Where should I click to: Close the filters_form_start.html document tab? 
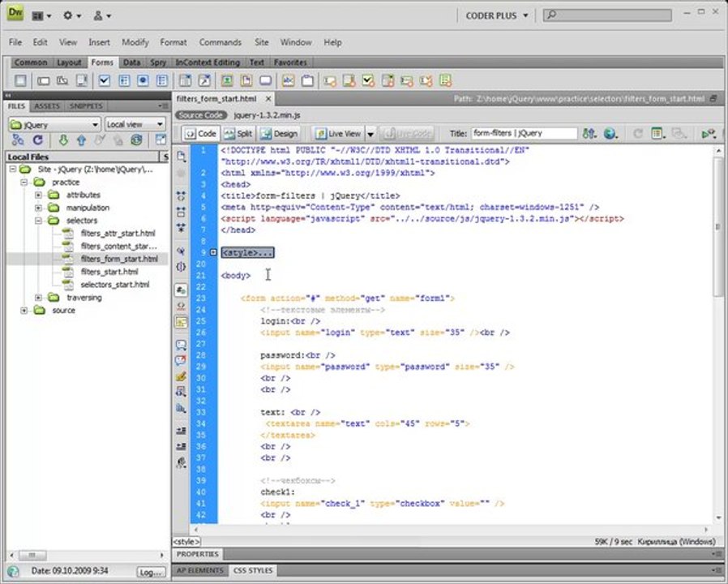coord(268,98)
